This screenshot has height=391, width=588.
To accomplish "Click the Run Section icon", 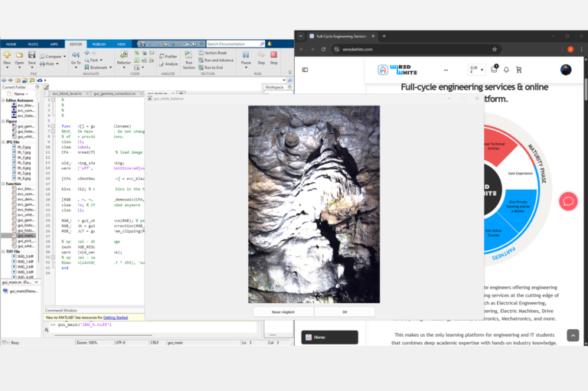I will [x=188, y=55].
